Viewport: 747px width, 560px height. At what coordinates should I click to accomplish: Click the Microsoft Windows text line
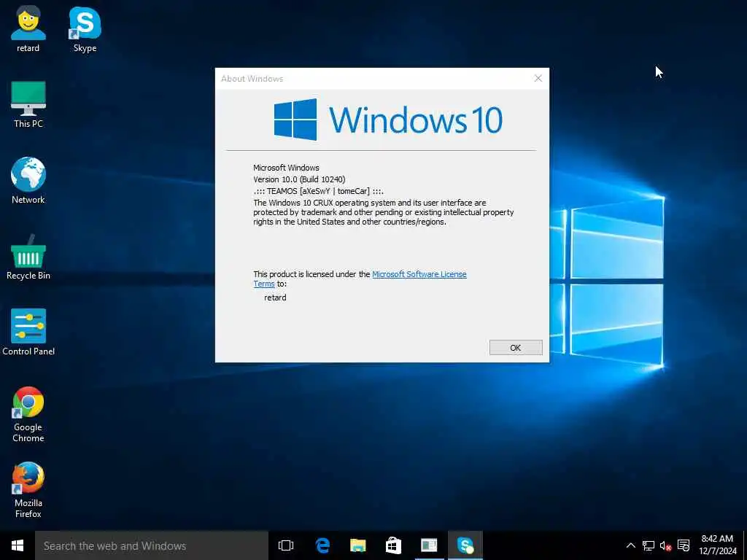coord(286,168)
